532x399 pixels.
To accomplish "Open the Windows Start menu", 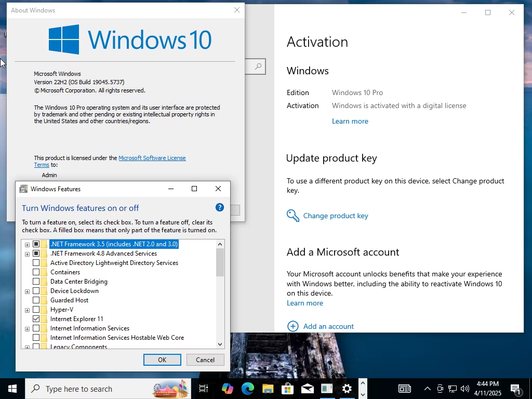I will [x=12, y=389].
